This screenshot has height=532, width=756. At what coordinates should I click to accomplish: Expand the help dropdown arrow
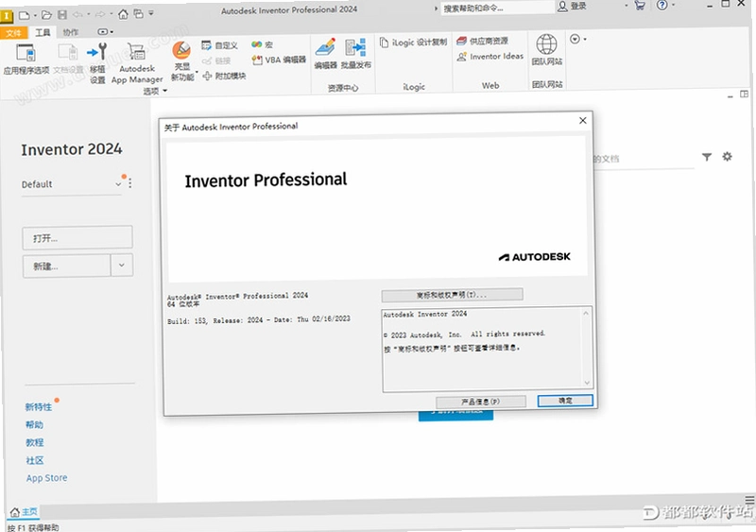[674, 5]
